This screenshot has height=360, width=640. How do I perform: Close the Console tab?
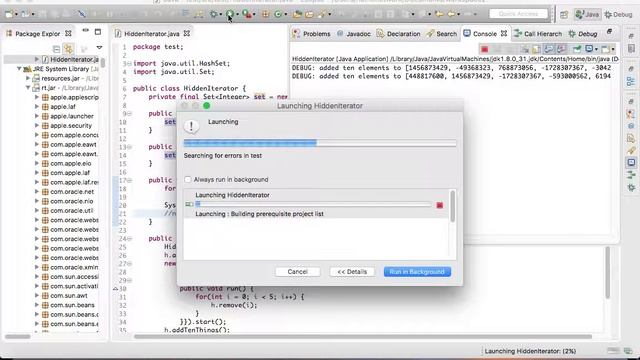pyautogui.click(x=504, y=33)
